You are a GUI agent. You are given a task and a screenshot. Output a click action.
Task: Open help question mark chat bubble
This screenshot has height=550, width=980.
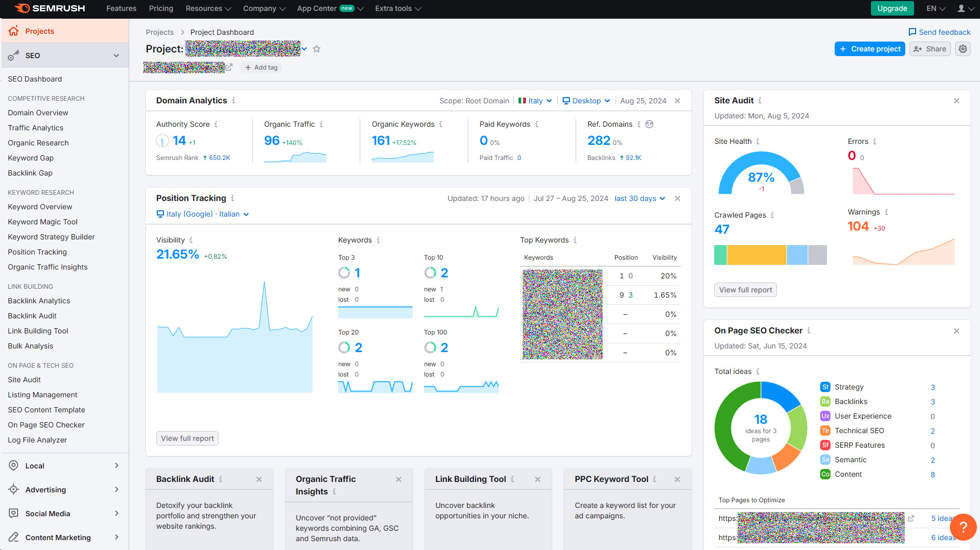click(963, 527)
